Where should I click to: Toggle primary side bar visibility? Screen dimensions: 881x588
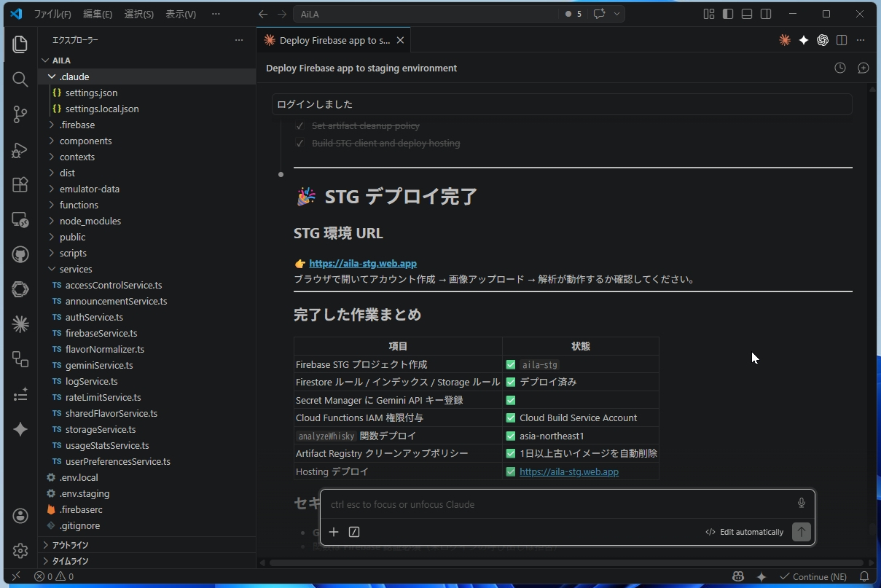click(728, 14)
